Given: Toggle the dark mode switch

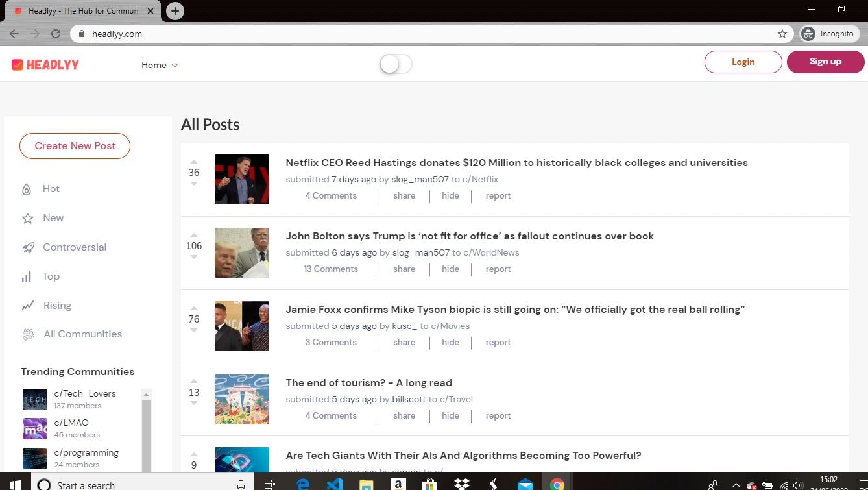Looking at the screenshot, I should point(396,64).
